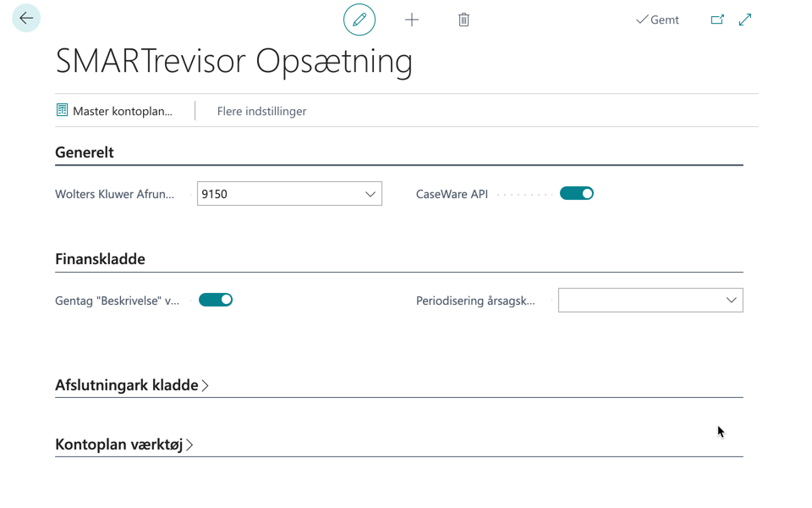
Task: Create a new record with plus icon
Action: click(x=412, y=19)
